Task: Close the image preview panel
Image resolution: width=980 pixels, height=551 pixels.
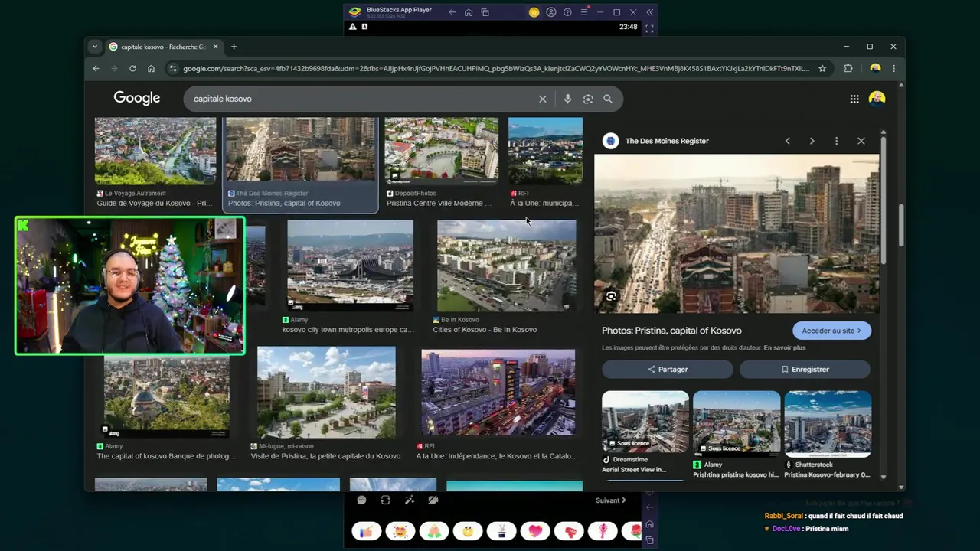Action: [861, 141]
